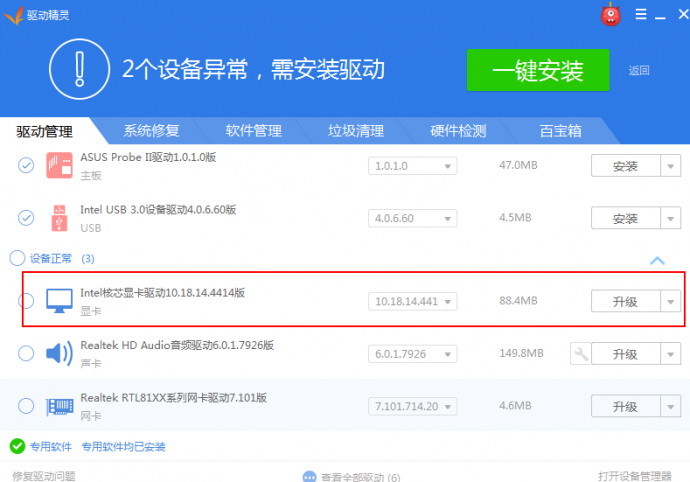The width and height of the screenshot is (690, 482).
Task: Click the USB device icon
Action: pos(59,217)
